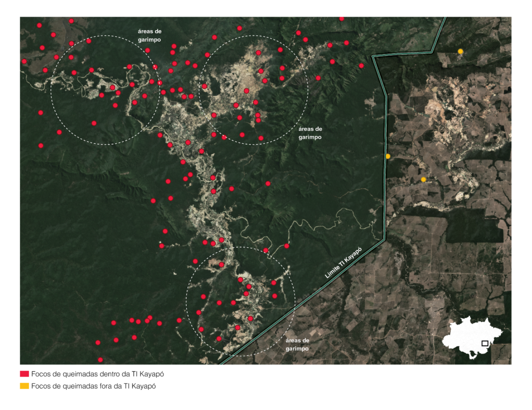Click the red legend color swatch

tap(24, 374)
